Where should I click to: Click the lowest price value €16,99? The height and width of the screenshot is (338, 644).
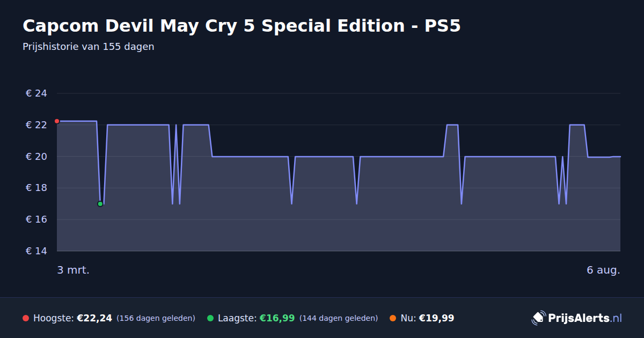277,318
